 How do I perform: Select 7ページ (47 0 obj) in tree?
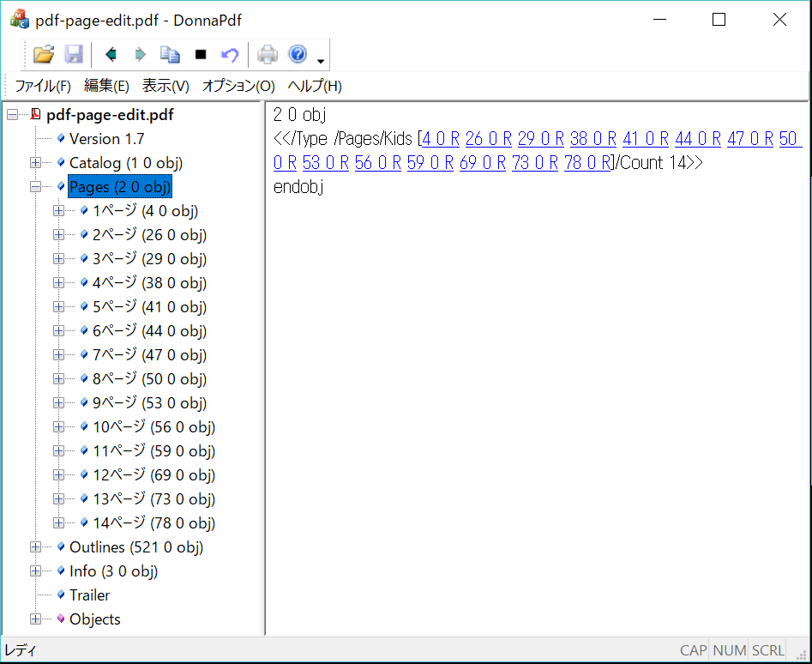tap(149, 355)
